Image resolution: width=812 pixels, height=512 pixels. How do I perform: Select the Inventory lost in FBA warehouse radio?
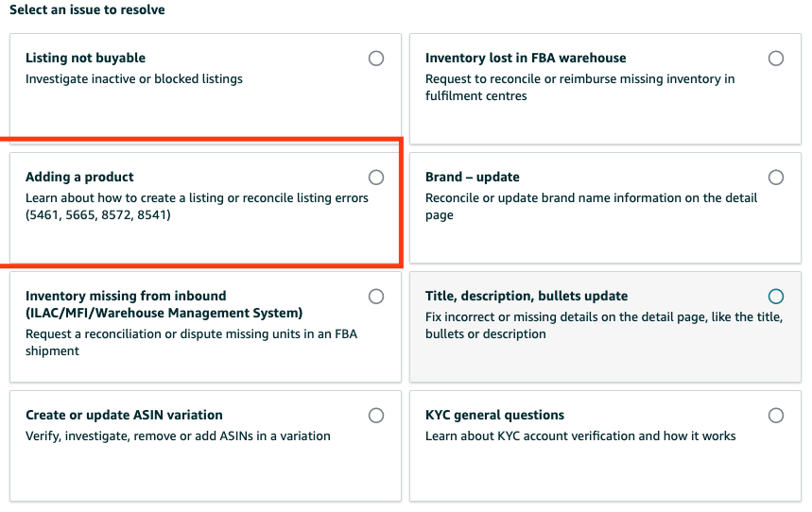pyautogui.click(x=776, y=59)
